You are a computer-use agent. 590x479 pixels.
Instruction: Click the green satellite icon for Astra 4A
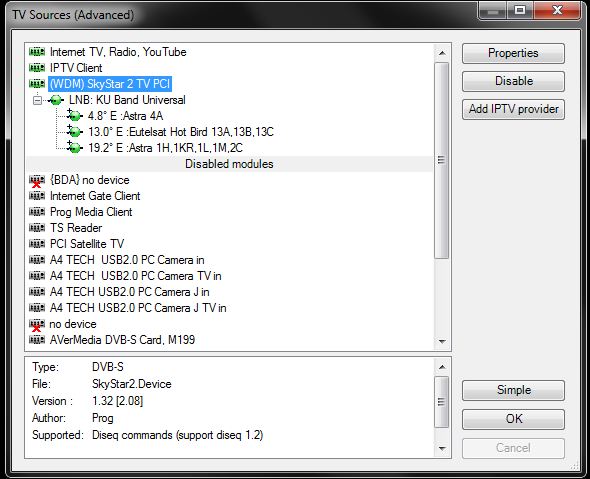(x=75, y=116)
